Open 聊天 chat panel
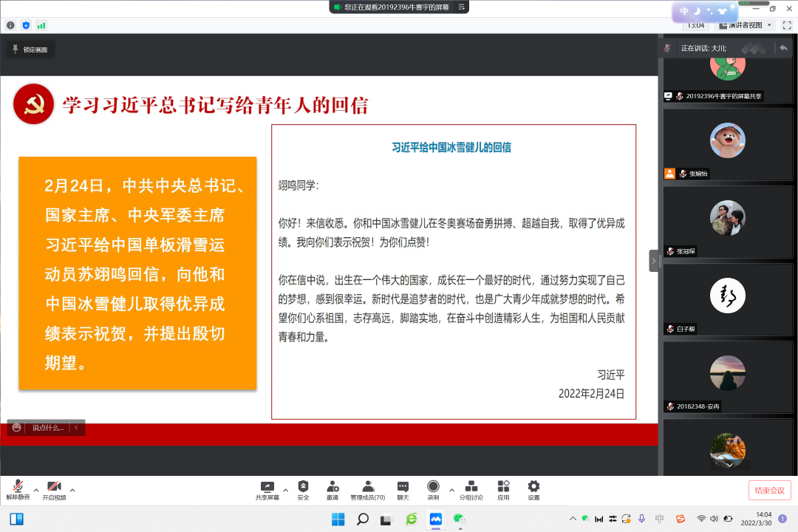 tap(403, 491)
